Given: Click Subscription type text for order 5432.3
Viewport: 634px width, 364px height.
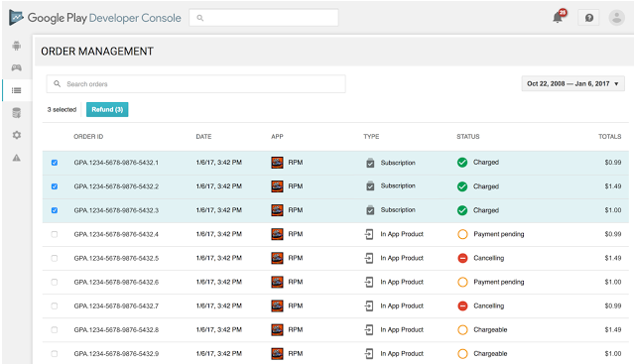Looking at the screenshot, I should [398, 210].
